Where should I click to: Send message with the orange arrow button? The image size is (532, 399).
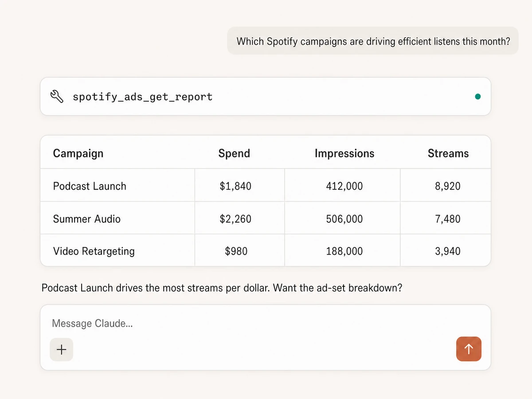coord(469,349)
